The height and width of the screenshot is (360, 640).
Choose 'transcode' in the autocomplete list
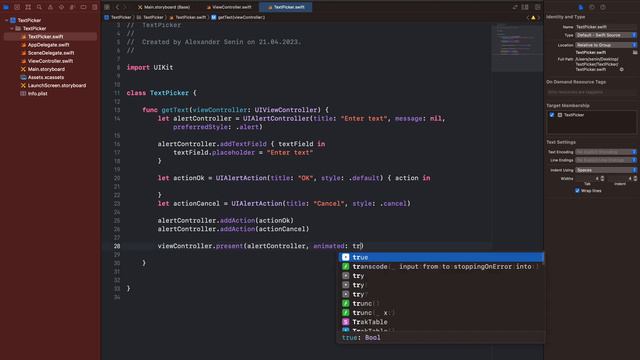pyautogui.click(x=441, y=267)
